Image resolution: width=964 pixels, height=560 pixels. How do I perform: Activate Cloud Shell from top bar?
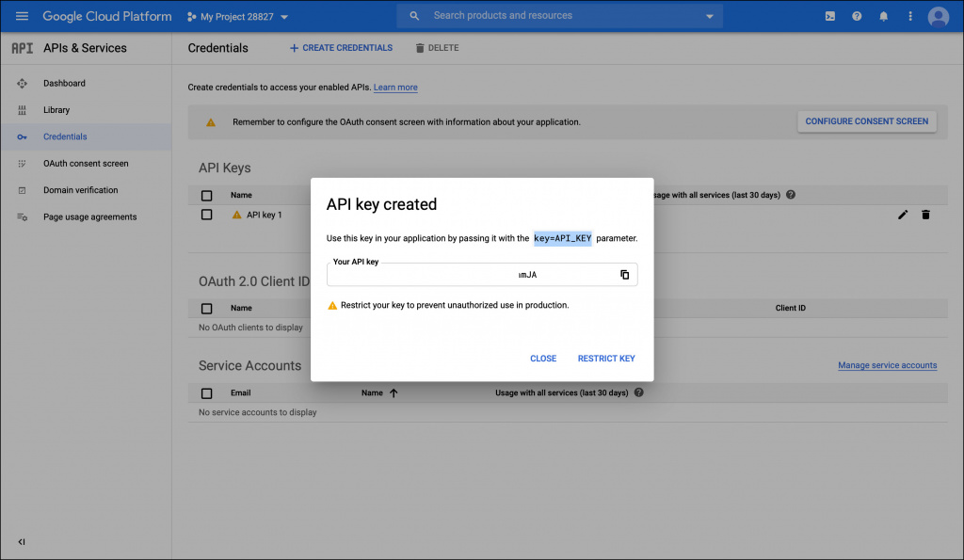(x=829, y=16)
